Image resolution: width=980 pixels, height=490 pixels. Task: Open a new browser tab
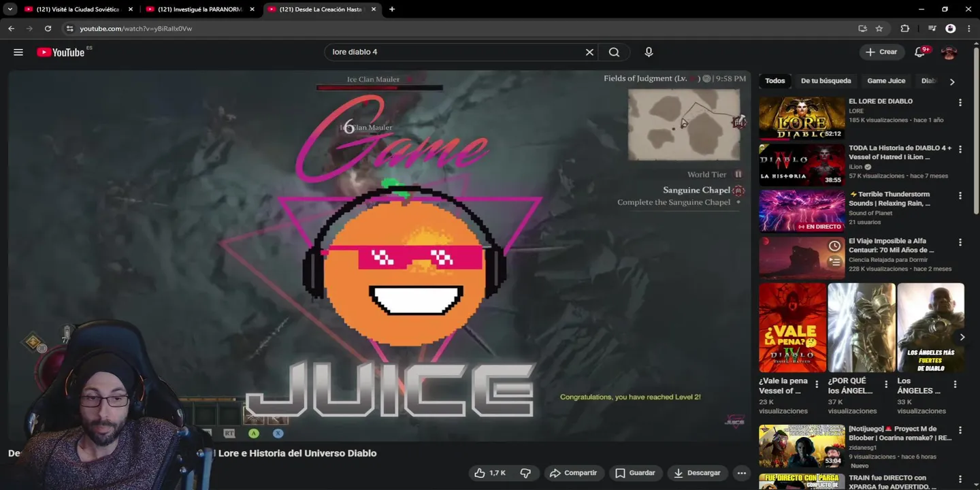(x=392, y=10)
